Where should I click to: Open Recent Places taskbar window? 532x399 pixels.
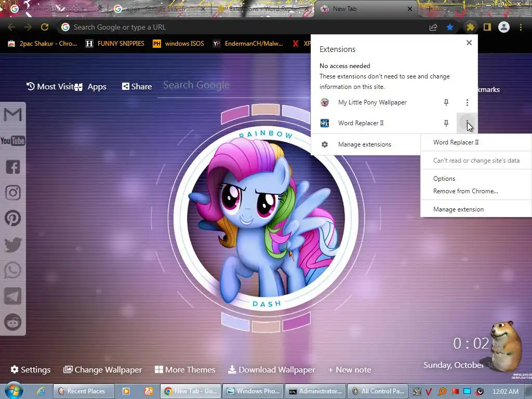[x=84, y=391]
